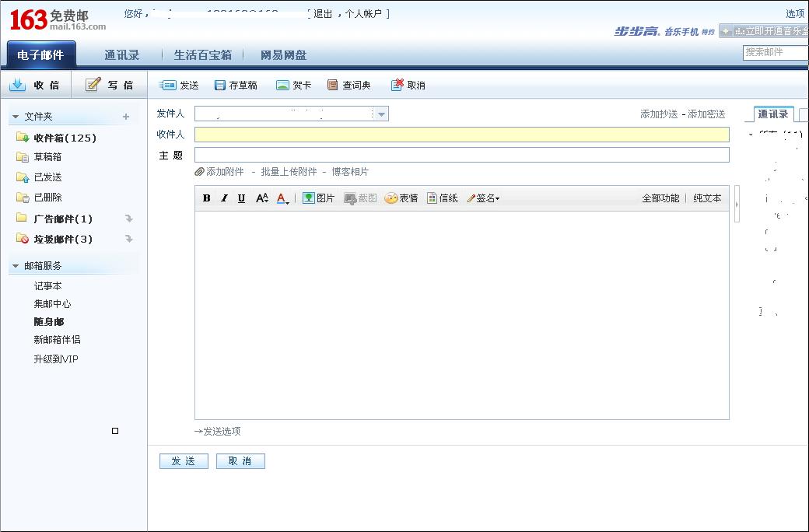
Task: Open 收件箱(125) inbox folder
Action: [x=65, y=138]
